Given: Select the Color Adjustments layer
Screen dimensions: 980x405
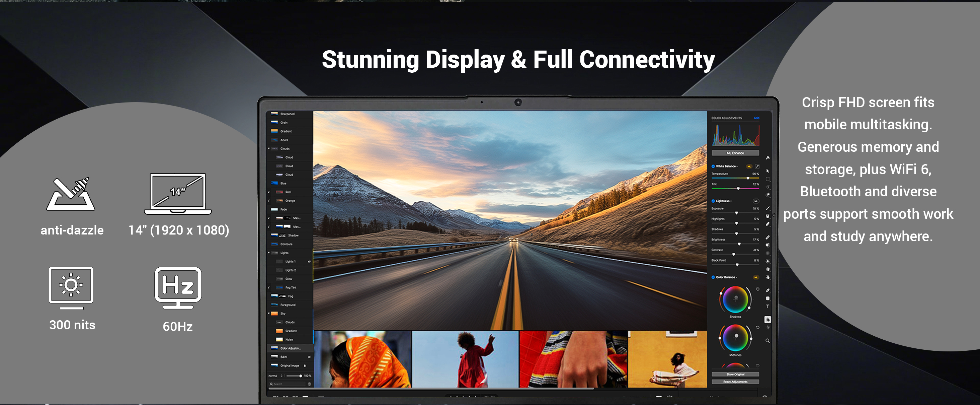Looking at the screenshot, I should tap(290, 348).
